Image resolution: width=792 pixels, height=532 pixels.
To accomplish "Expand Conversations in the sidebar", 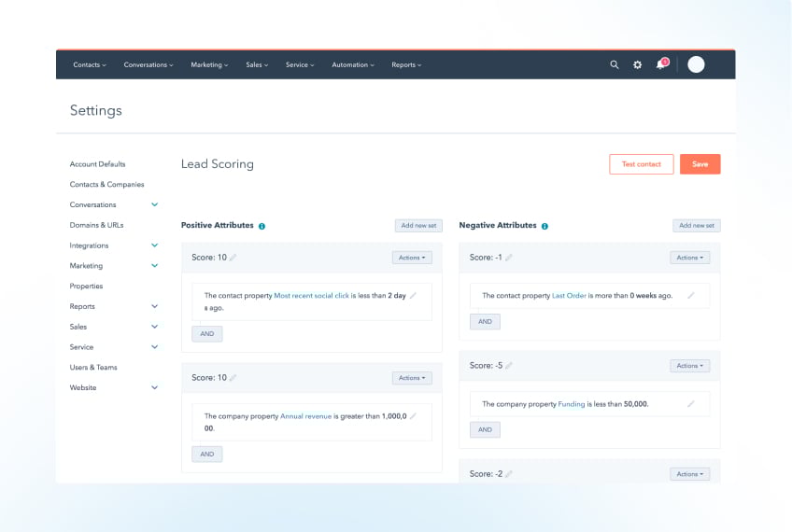I will [x=155, y=204].
